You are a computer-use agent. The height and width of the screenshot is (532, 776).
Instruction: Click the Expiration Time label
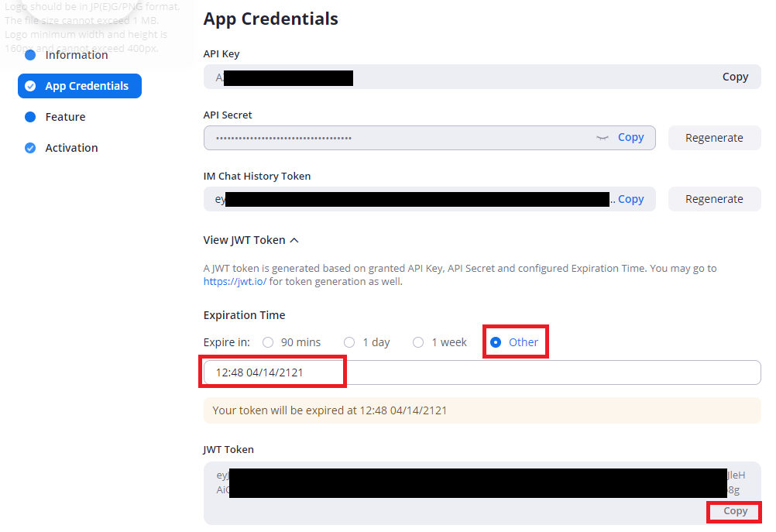point(244,315)
